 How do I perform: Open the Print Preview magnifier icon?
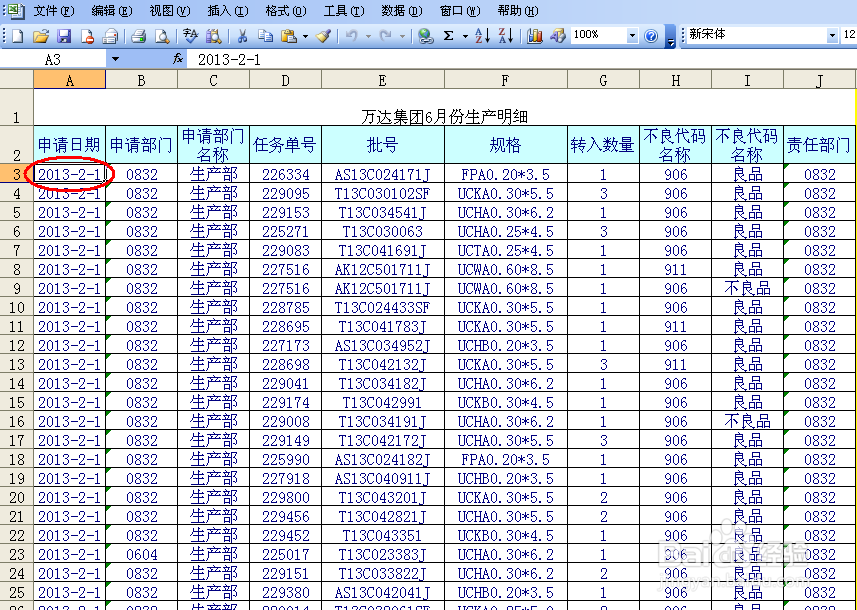point(162,36)
